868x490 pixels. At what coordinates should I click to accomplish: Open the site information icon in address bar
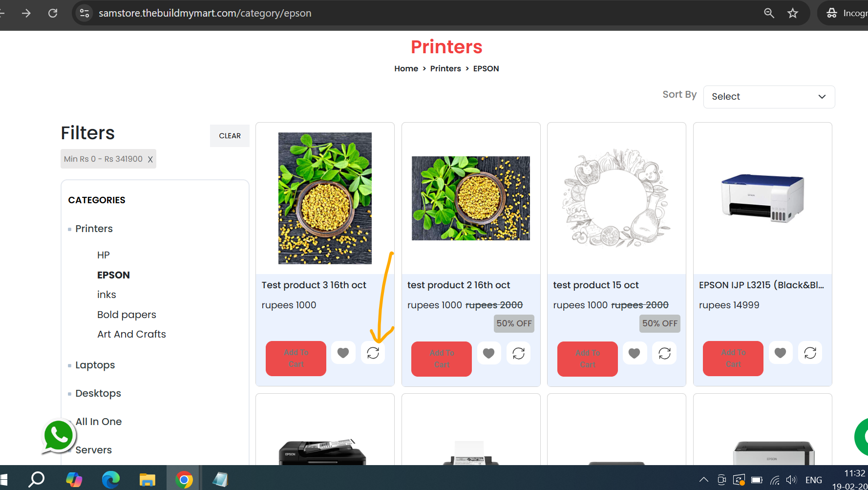[85, 13]
